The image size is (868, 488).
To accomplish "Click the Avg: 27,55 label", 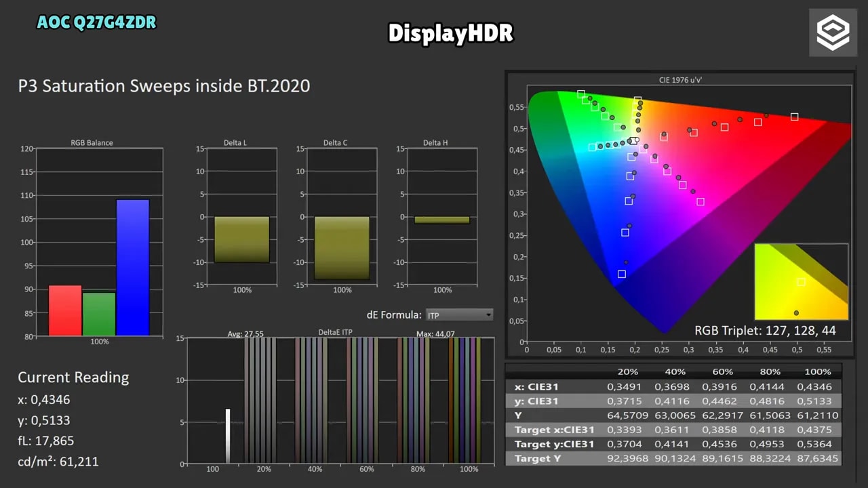I will coord(245,333).
